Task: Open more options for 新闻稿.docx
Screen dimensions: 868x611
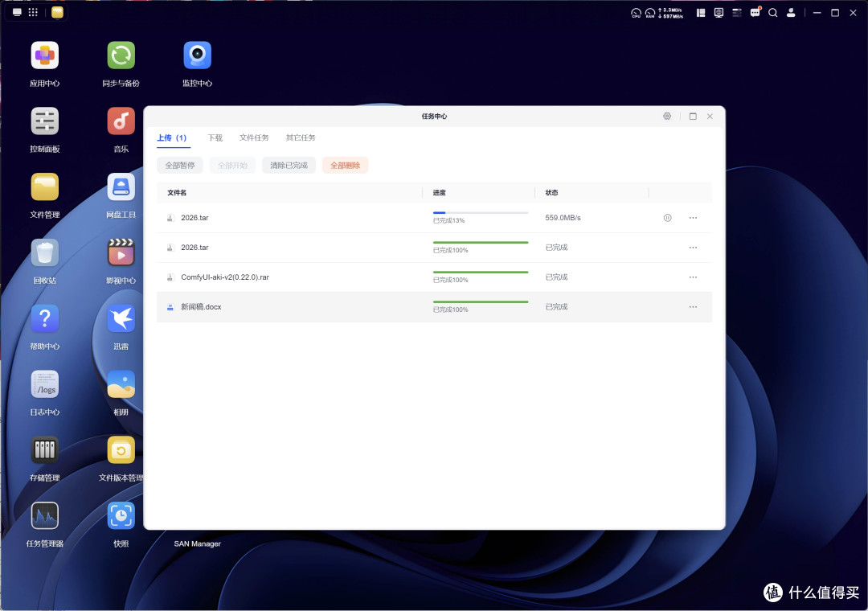Action: (693, 307)
